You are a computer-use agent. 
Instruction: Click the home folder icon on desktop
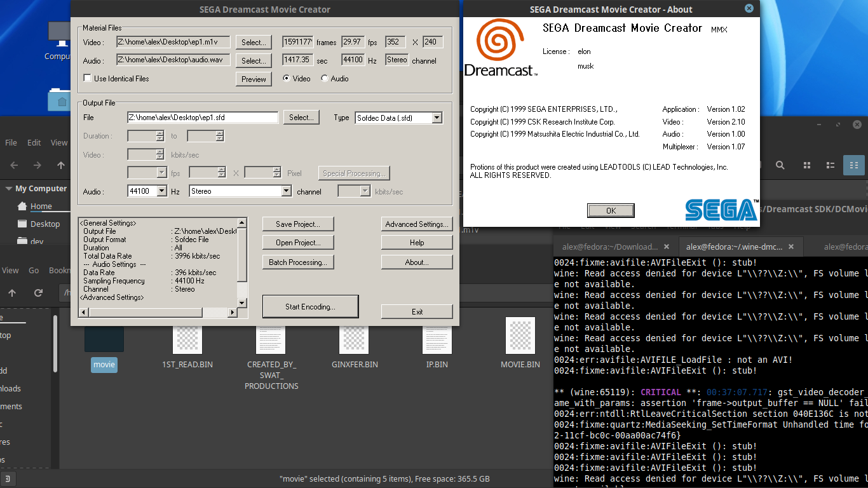point(58,100)
